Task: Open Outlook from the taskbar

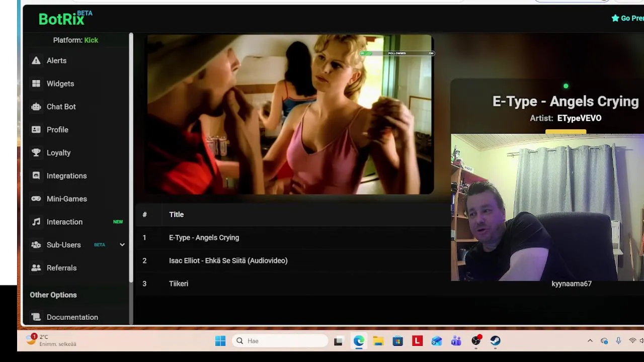Action: [x=437, y=341]
